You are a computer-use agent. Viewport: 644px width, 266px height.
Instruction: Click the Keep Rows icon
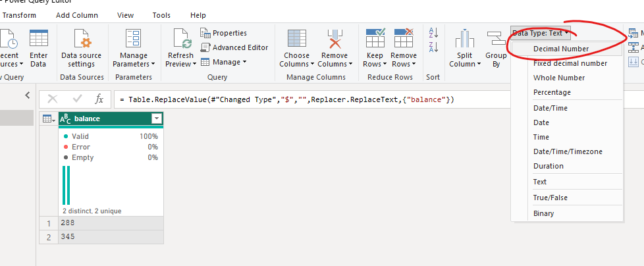point(375,38)
